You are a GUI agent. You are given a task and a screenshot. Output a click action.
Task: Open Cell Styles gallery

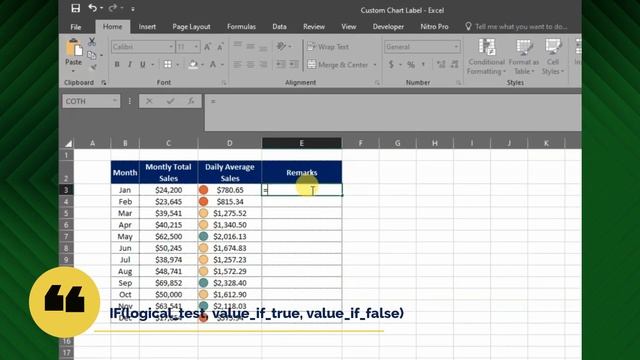[553, 56]
